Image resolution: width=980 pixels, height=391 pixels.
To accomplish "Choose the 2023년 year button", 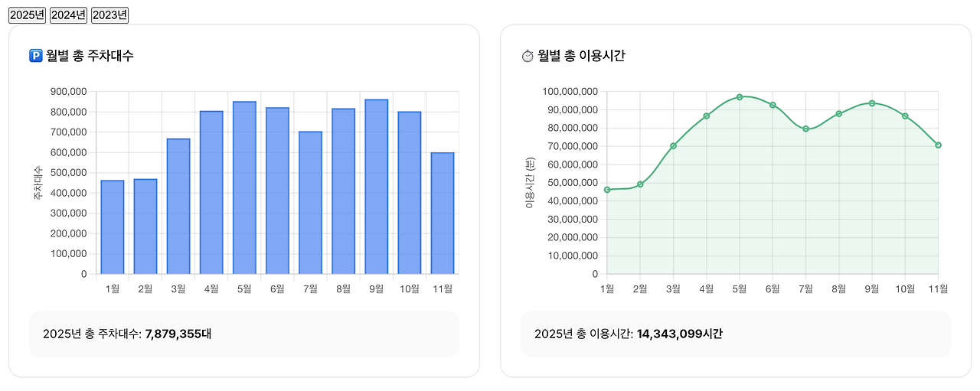I will click(x=109, y=15).
